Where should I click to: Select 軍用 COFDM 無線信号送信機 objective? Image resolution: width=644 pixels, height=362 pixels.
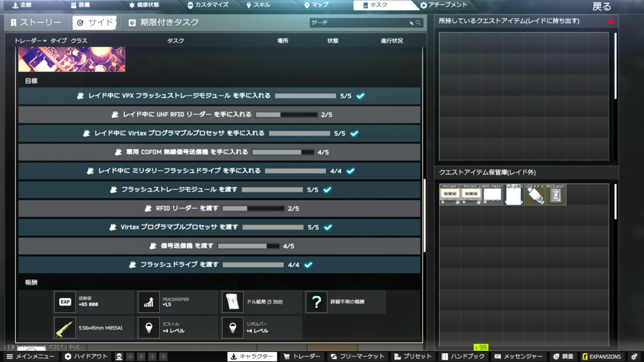(x=219, y=152)
